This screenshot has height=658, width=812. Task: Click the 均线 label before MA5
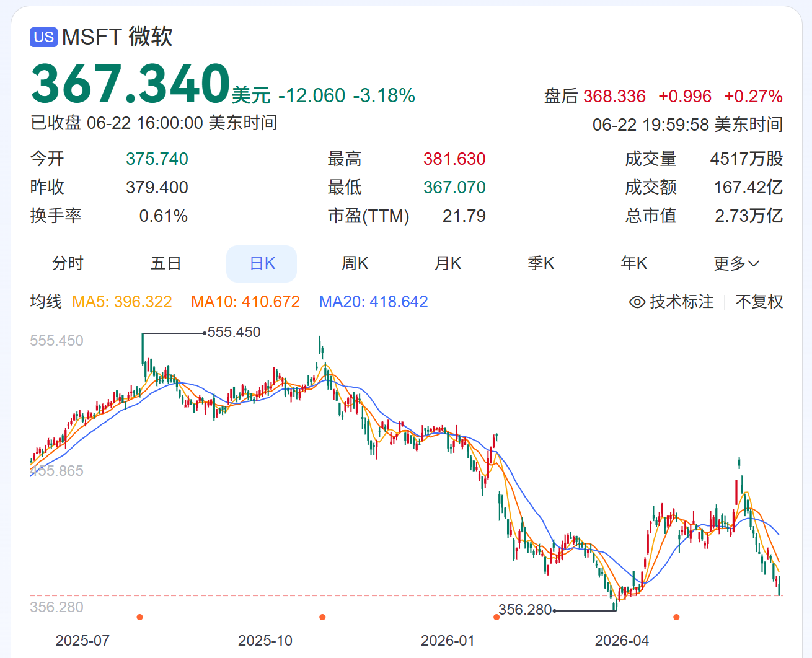click(46, 302)
